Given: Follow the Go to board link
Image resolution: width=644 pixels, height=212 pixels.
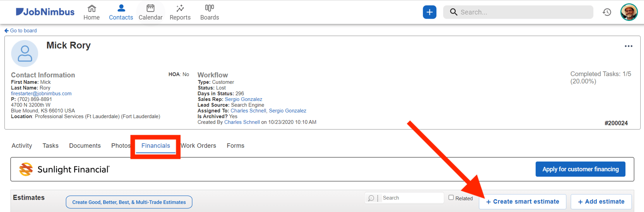Looking at the screenshot, I should click(21, 31).
